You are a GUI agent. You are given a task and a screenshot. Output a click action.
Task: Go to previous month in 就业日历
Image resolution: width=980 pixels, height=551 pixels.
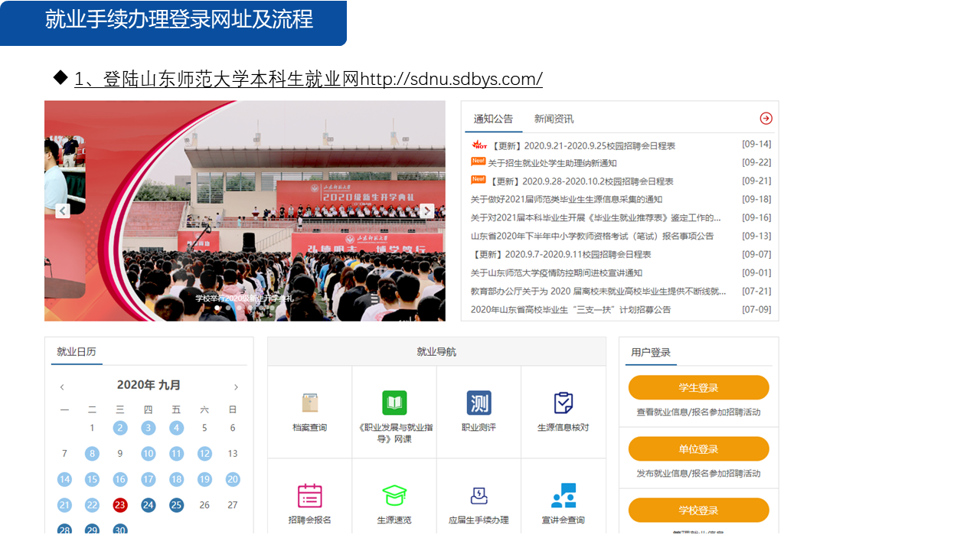point(62,387)
